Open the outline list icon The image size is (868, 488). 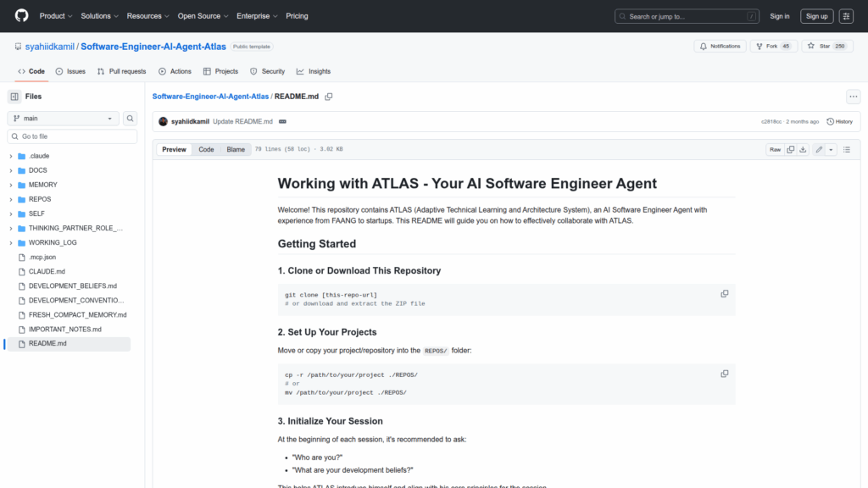tap(846, 150)
